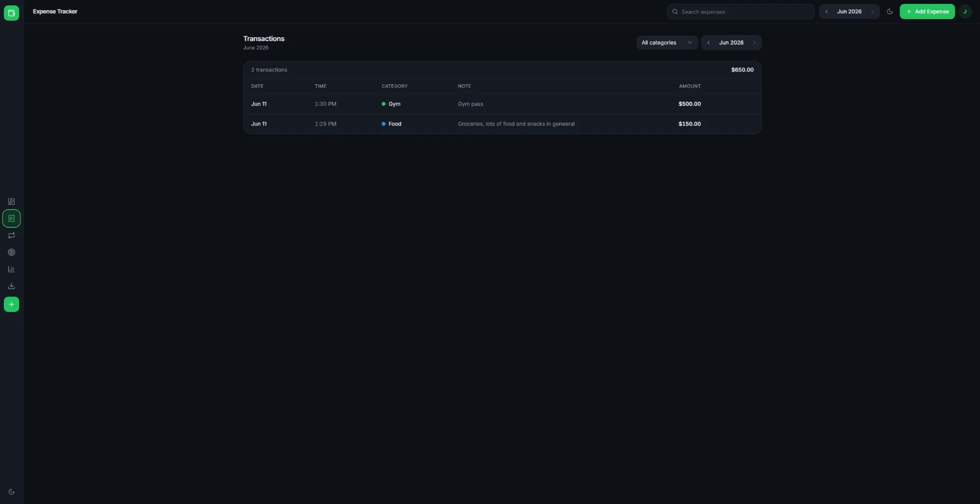Click the green dot beside Gym

pos(383,104)
